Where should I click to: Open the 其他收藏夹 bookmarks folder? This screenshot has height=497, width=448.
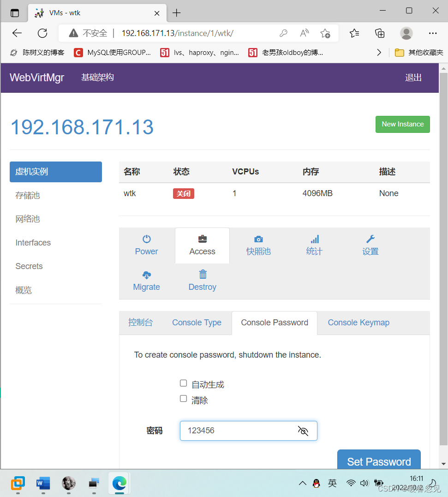point(419,52)
